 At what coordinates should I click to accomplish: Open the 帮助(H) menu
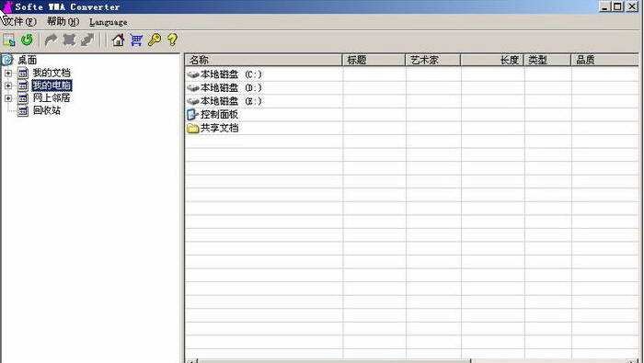63,21
